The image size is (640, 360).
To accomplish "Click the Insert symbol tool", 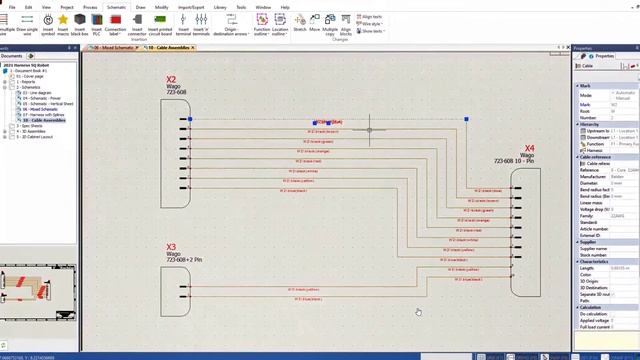I will tap(48, 24).
